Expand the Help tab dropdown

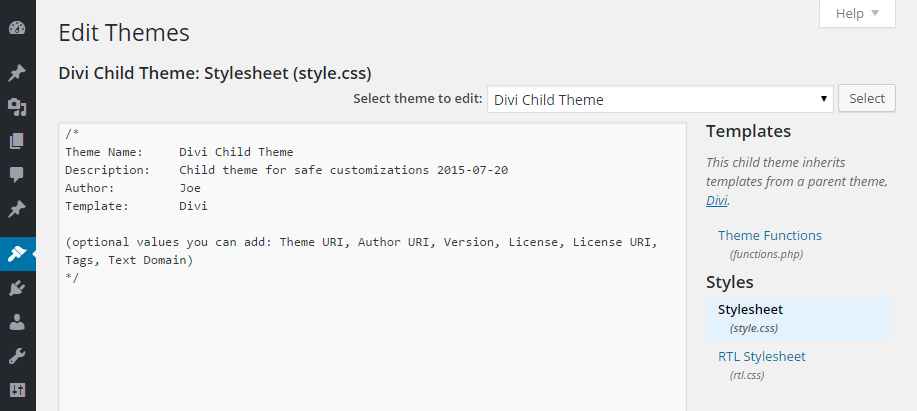[857, 13]
